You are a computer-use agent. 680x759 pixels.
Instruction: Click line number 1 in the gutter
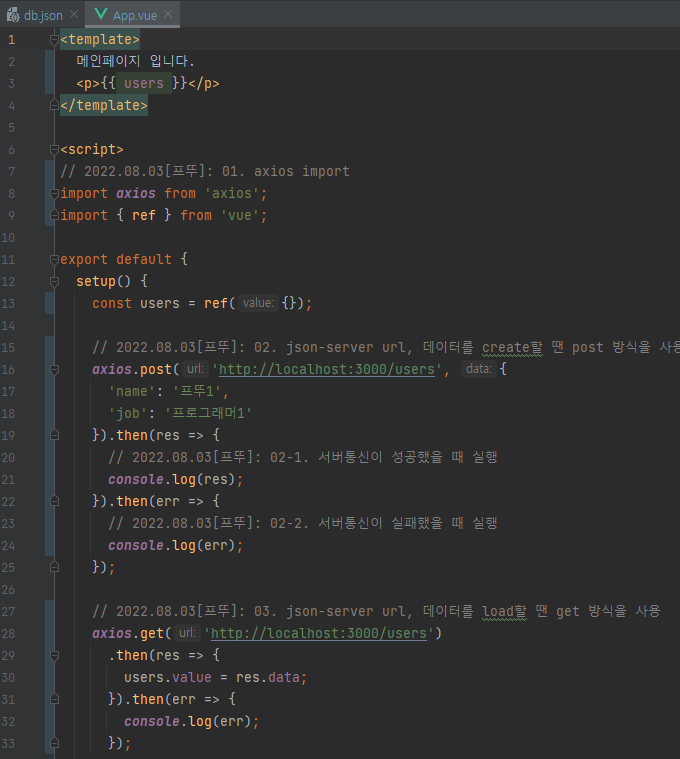click(x=11, y=40)
